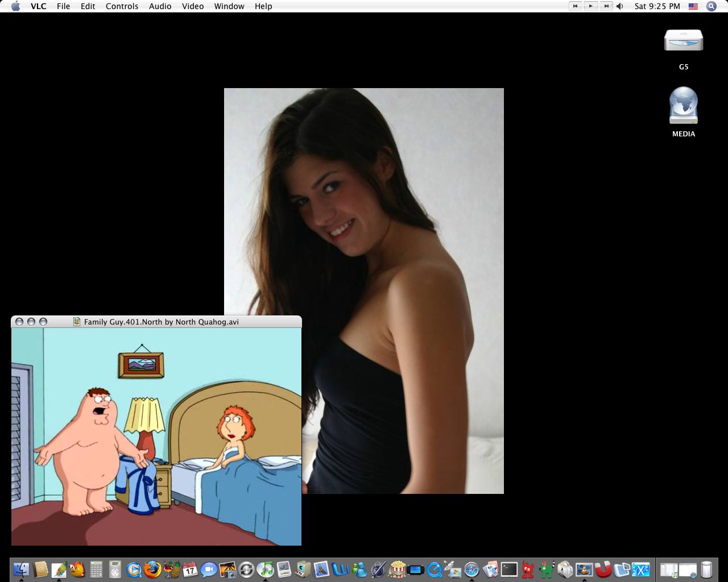Click the Sat 9:25 PM clock
This screenshot has width=728, height=582.
[x=657, y=6]
